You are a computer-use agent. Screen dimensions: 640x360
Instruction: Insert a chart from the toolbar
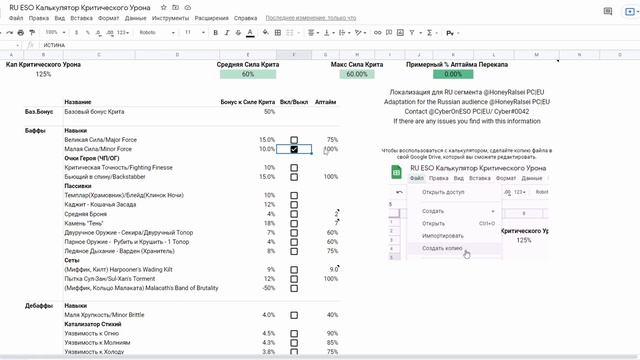point(400,33)
